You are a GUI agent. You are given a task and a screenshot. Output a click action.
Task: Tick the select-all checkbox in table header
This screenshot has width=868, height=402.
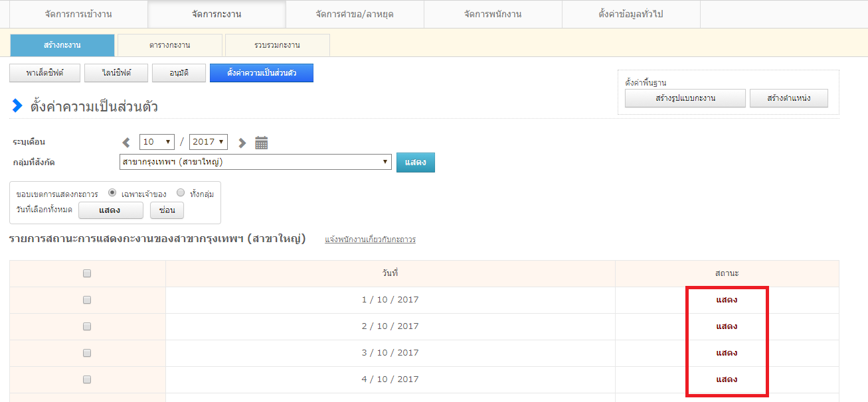(x=87, y=273)
